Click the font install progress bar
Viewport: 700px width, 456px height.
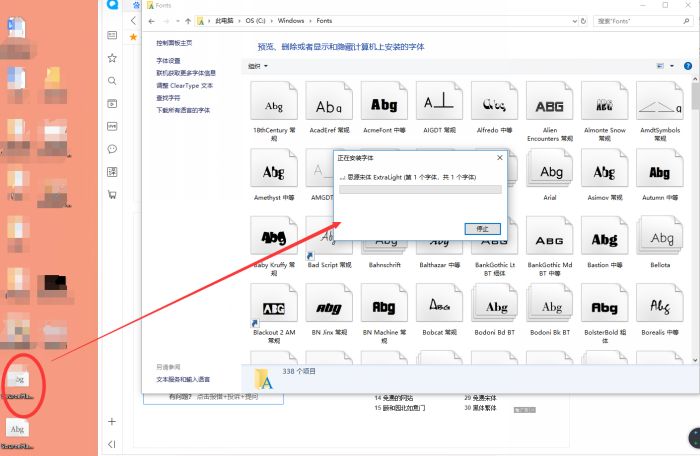pos(420,189)
